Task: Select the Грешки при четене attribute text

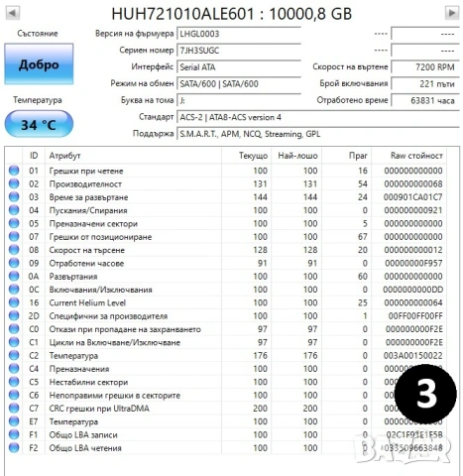Action: click(x=86, y=171)
